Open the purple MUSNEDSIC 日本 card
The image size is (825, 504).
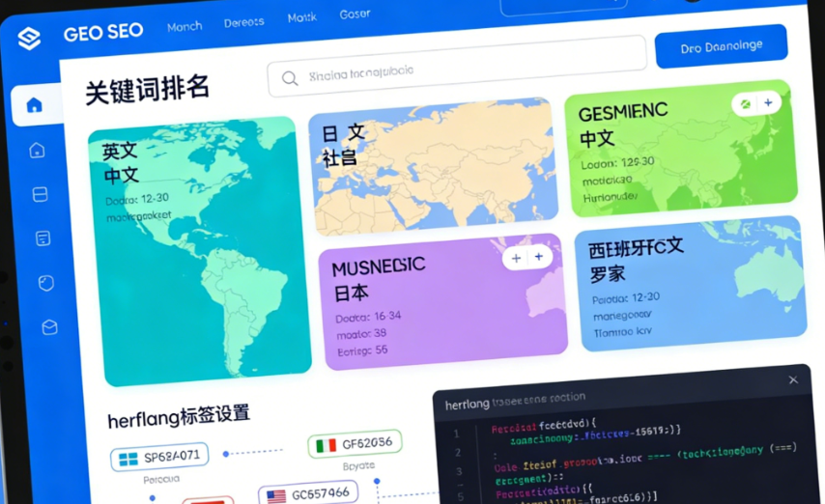[442, 302]
